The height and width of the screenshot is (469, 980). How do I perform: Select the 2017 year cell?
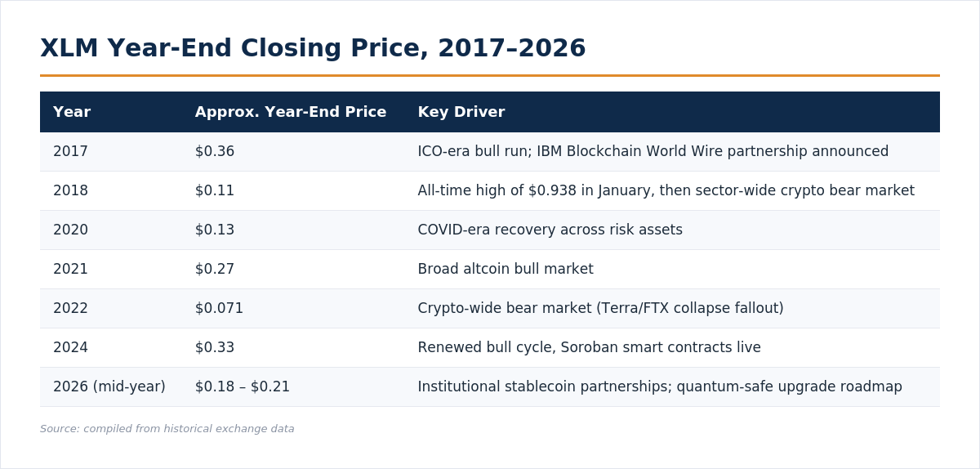(x=70, y=151)
